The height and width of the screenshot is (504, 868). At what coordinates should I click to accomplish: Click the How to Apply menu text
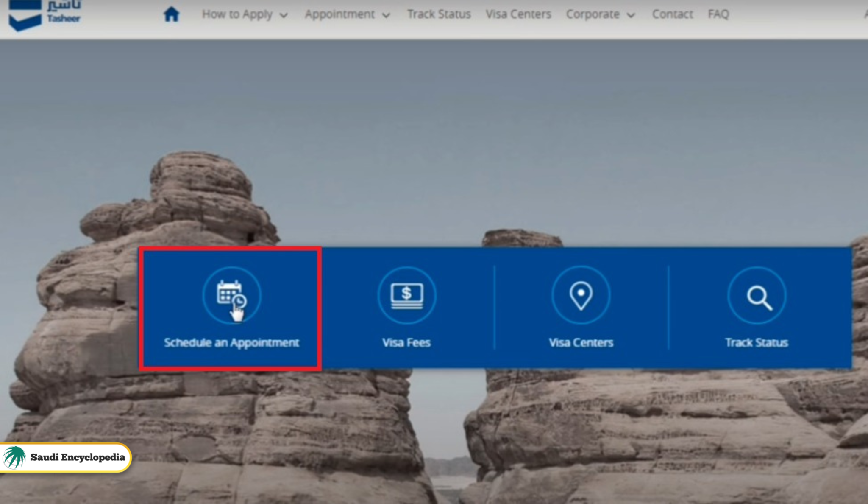tap(237, 14)
